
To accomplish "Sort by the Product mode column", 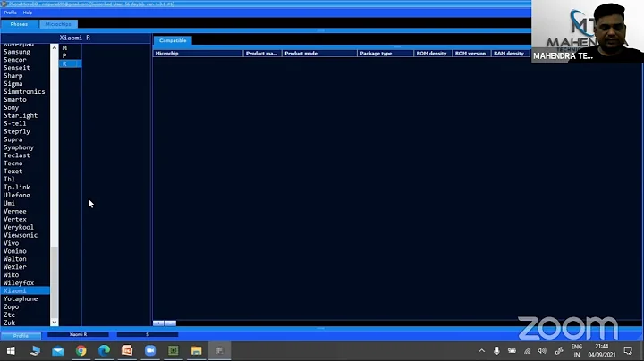I will click(x=319, y=54).
